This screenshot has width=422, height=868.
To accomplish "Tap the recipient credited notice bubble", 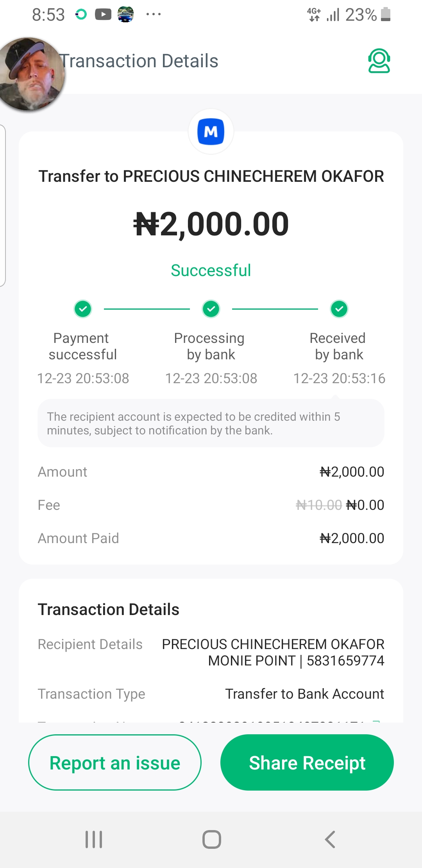I will click(x=211, y=423).
